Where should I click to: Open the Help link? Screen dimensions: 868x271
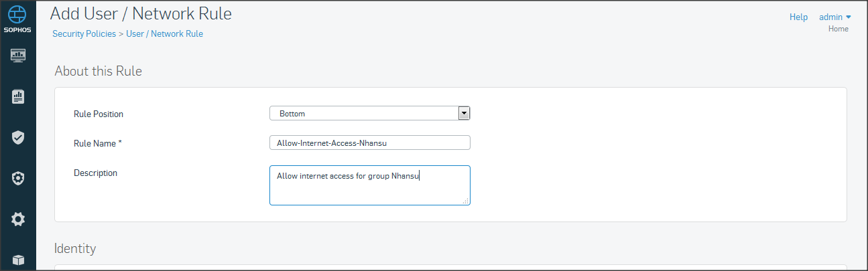point(798,17)
